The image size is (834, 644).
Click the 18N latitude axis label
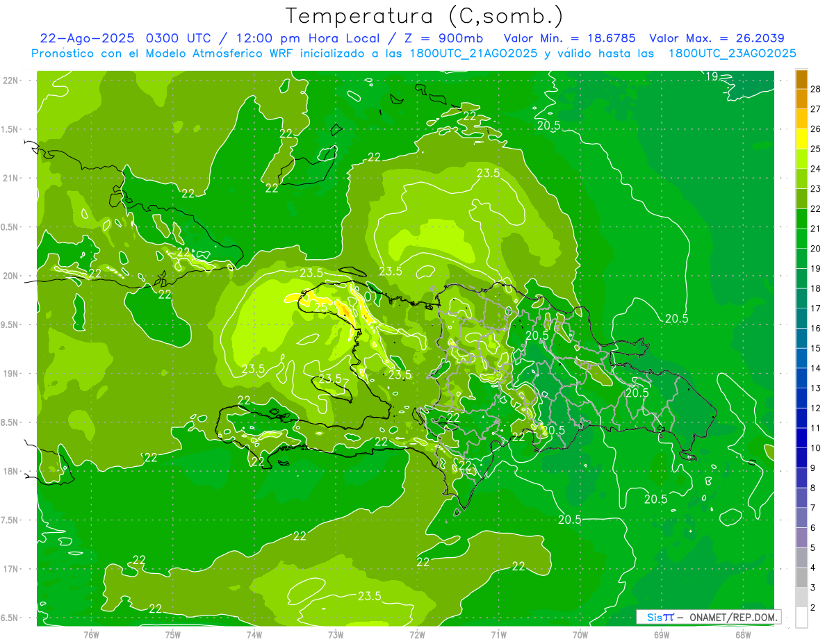click(x=10, y=472)
